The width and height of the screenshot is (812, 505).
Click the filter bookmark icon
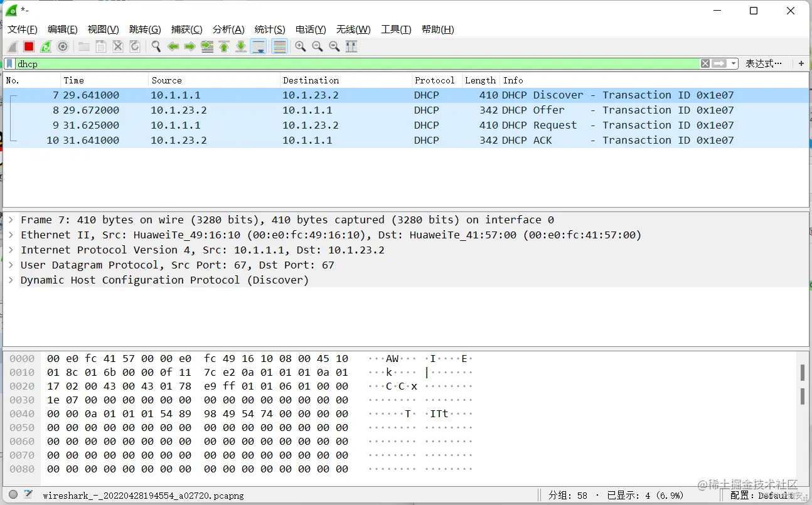click(9, 63)
